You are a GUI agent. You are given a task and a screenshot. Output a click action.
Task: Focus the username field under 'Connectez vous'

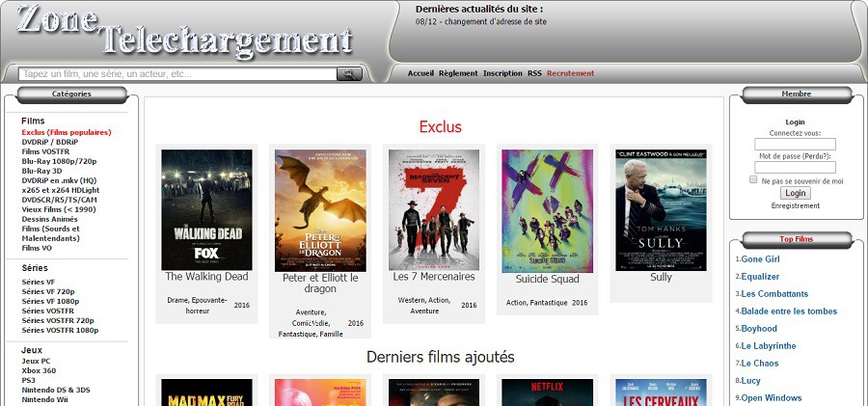point(795,144)
